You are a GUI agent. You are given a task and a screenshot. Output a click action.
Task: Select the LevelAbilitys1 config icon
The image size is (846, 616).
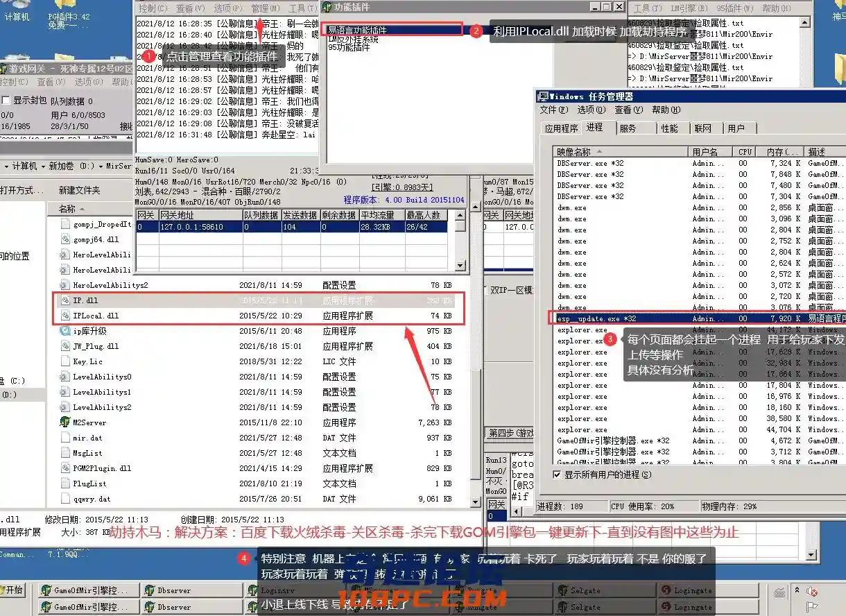[x=66, y=392]
